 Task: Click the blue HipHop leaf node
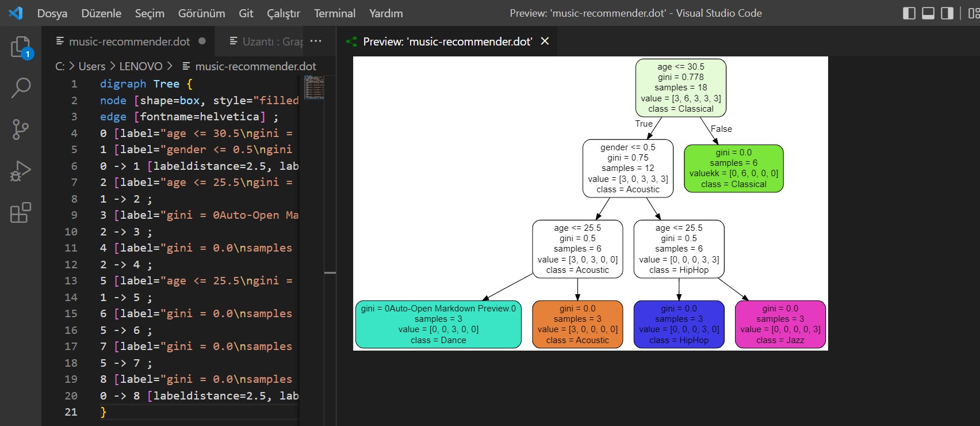679,324
